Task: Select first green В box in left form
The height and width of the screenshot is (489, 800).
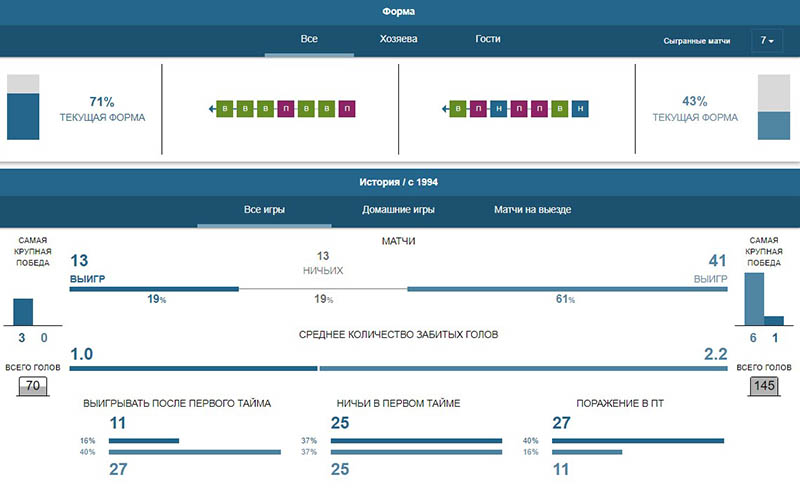Action: (x=227, y=109)
